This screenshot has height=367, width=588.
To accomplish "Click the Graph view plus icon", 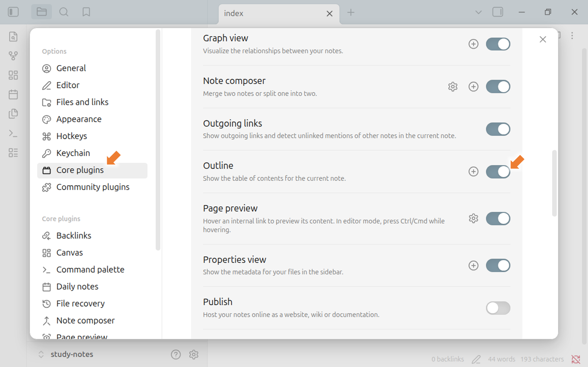I will click(x=473, y=44).
